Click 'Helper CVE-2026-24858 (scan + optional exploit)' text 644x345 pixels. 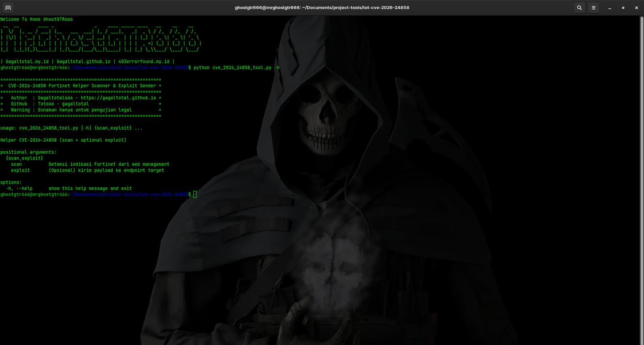pos(63,140)
